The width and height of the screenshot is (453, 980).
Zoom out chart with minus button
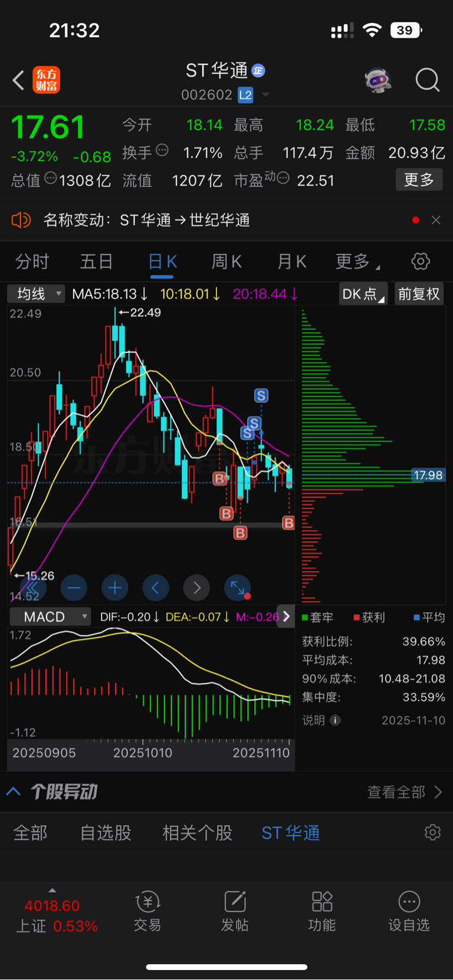pos(74,588)
